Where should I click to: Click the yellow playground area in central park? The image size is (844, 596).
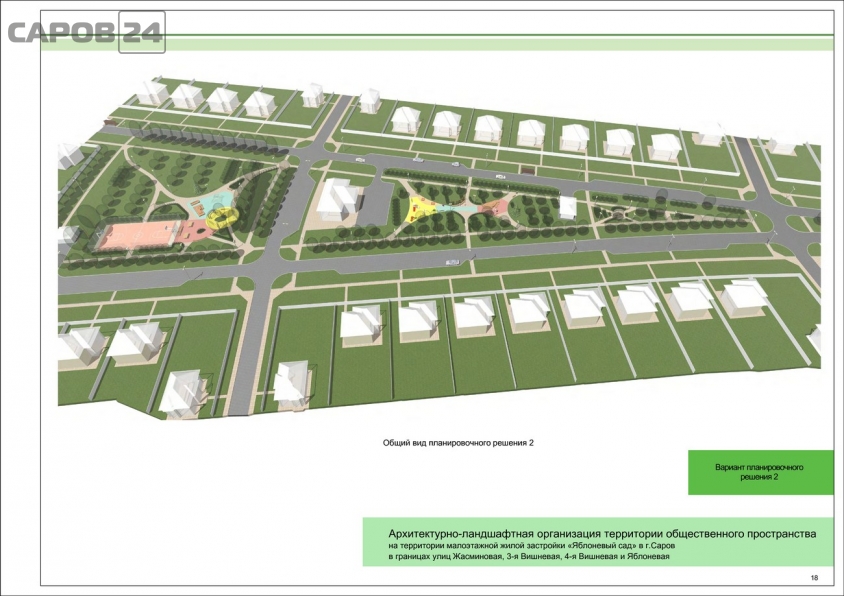coord(416,209)
